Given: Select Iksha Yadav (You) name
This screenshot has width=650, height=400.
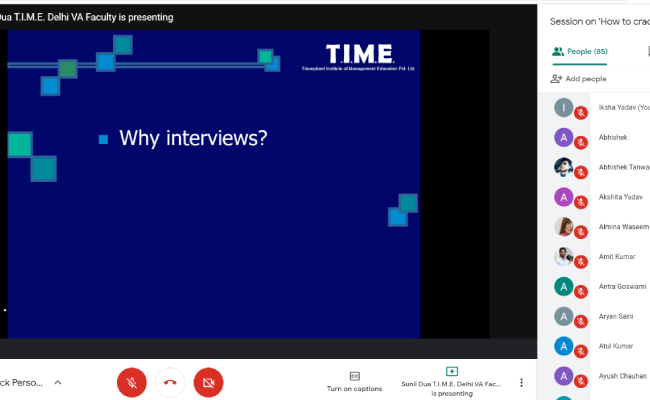Looking at the screenshot, I should [x=624, y=107].
